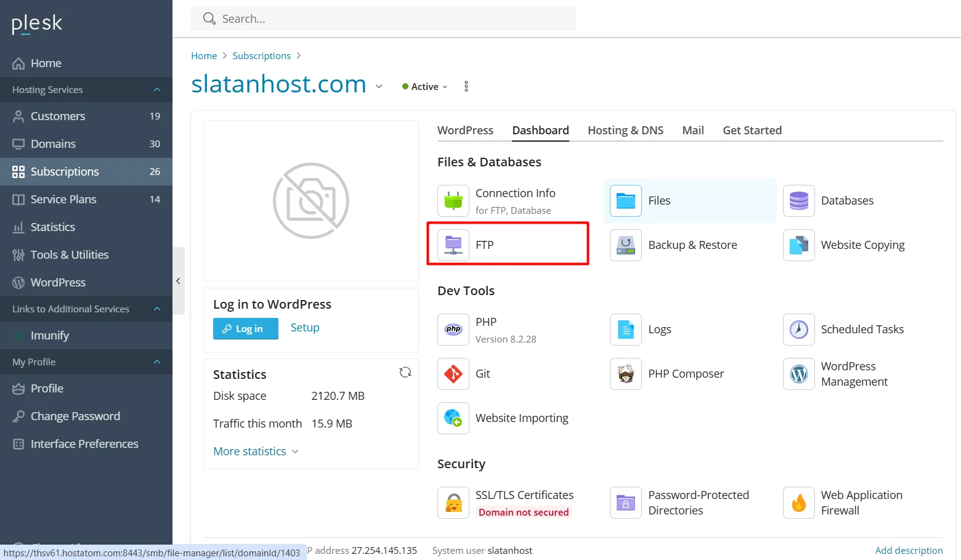Open Imunify in the sidebar
The height and width of the screenshot is (560, 961).
pos(86,336)
